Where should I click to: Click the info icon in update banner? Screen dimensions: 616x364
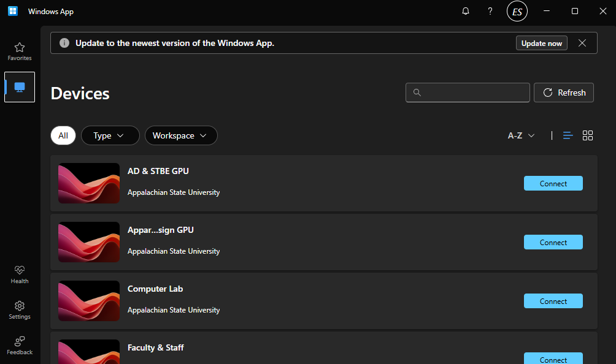(64, 43)
